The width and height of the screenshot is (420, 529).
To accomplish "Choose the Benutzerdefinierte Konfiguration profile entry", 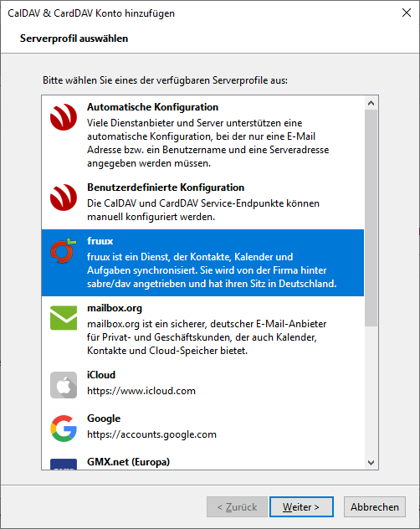I will coord(202,203).
